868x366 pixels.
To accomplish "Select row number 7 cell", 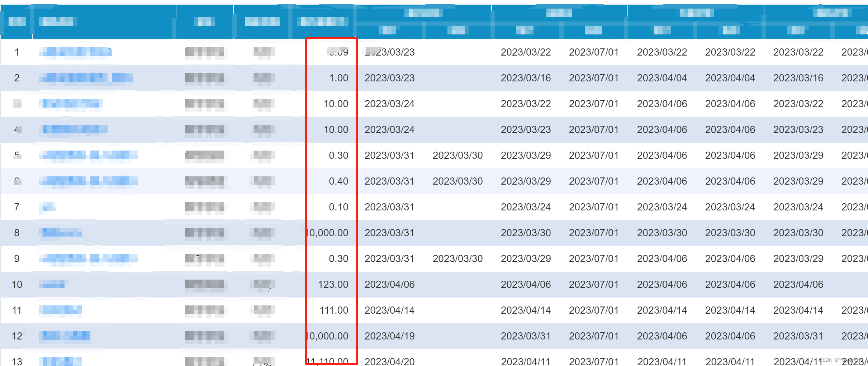I will [x=17, y=207].
